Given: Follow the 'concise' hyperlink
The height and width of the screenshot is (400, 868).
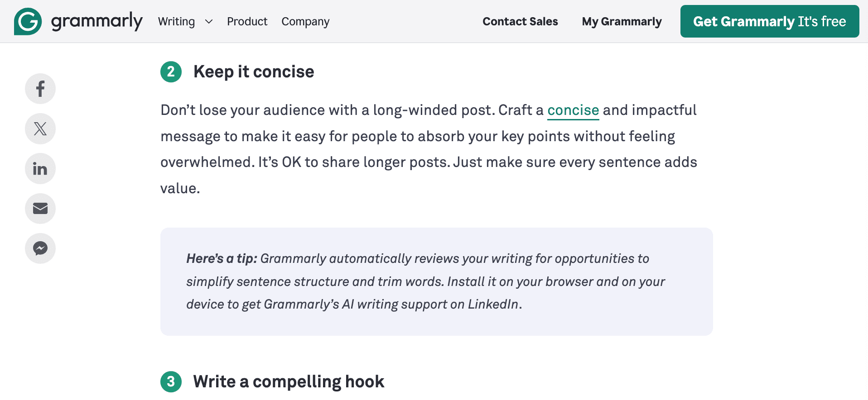Looking at the screenshot, I should pos(573,110).
